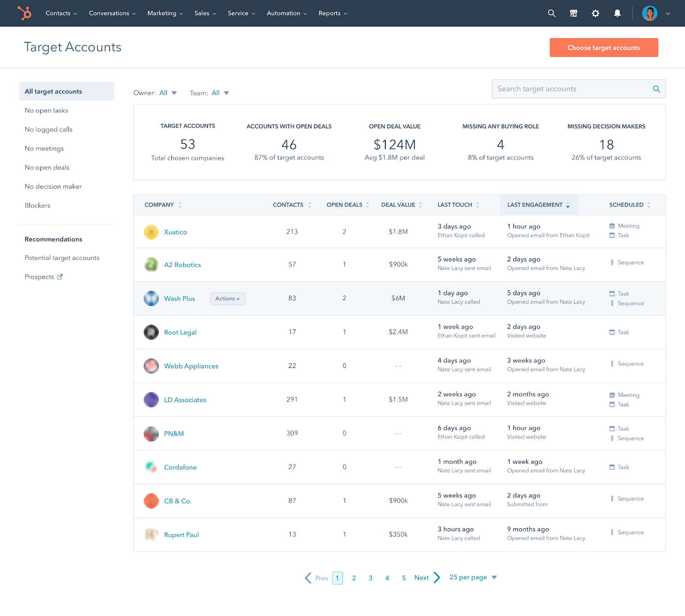Open search via magnifier icon in top bar
This screenshot has height=616, width=685.
coord(551,13)
